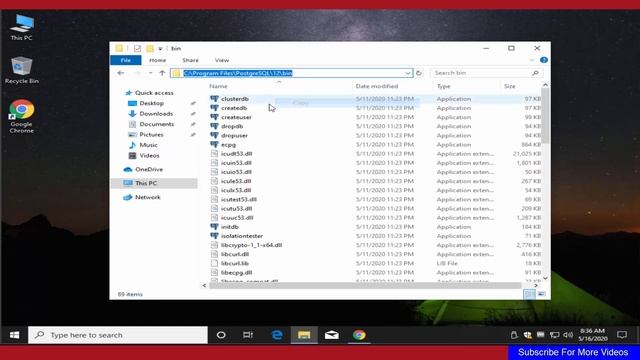Open Cortana circle on taskbar

[221, 335]
